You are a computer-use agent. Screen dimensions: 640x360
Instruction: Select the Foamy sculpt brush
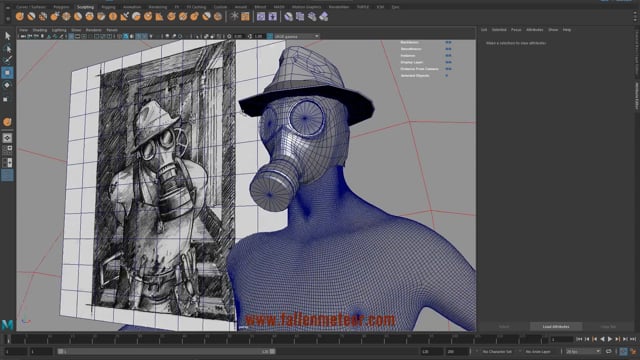click(x=89, y=17)
